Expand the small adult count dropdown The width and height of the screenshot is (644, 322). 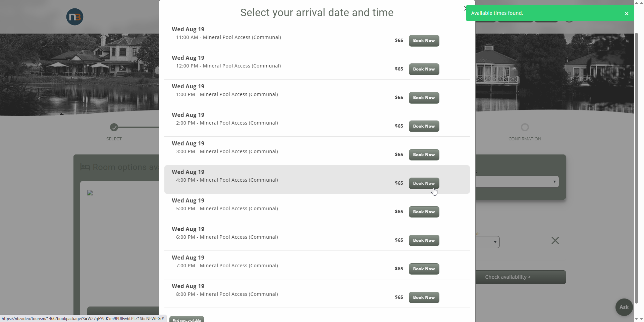pyautogui.click(x=487, y=242)
